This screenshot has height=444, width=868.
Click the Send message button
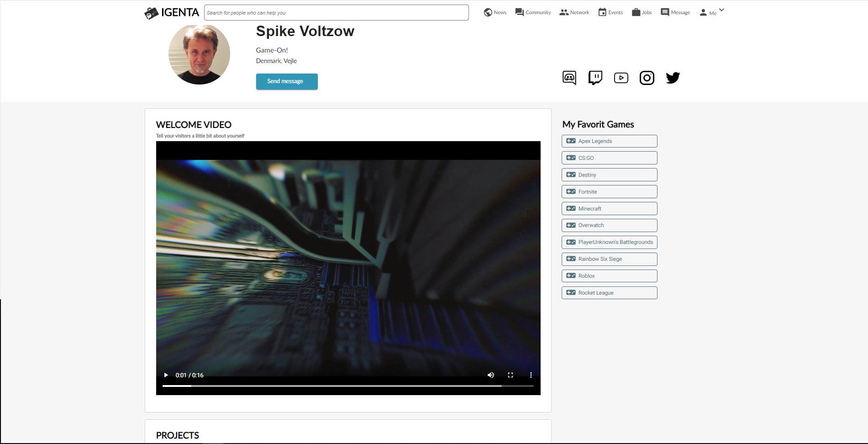click(x=287, y=81)
